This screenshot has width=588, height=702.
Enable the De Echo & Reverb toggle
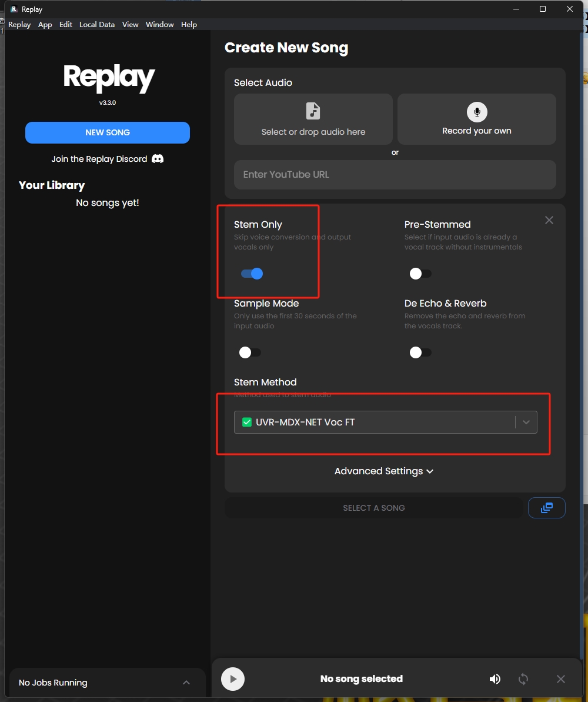pyautogui.click(x=420, y=352)
